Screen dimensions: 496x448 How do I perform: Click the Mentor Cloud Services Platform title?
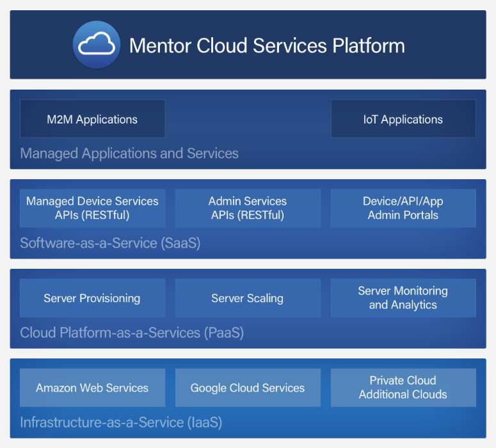(x=267, y=45)
